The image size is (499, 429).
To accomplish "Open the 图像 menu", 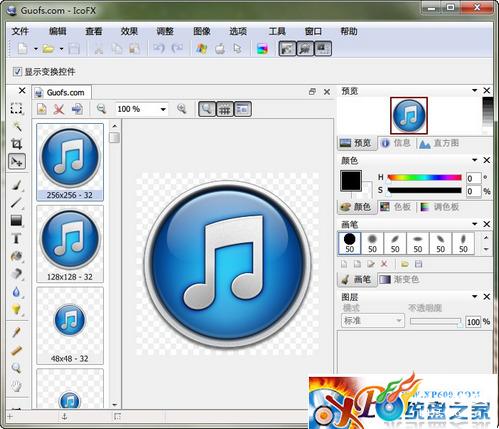I will coord(202,31).
